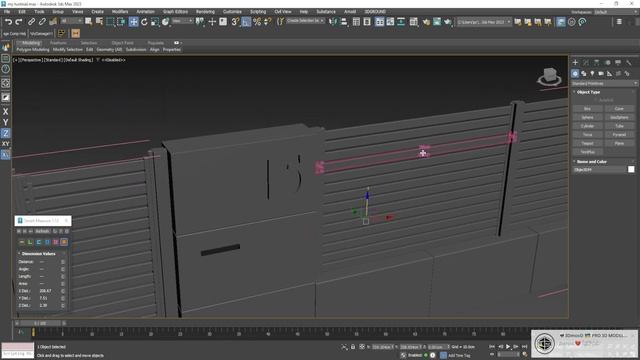Click Refresh in Smart Measure panel
Image resolution: width=640 pixels, height=360 pixels.
pyautogui.click(x=42, y=231)
